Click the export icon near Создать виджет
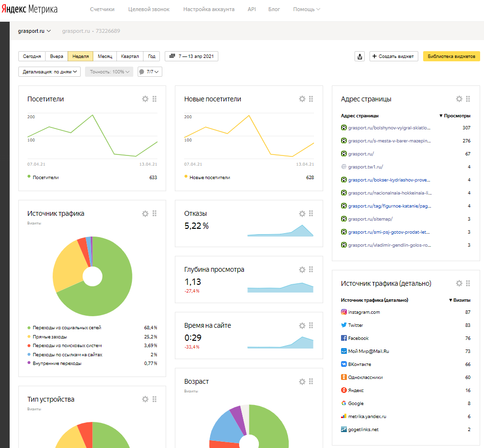The height and width of the screenshot is (448, 484). tap(359, 56)
